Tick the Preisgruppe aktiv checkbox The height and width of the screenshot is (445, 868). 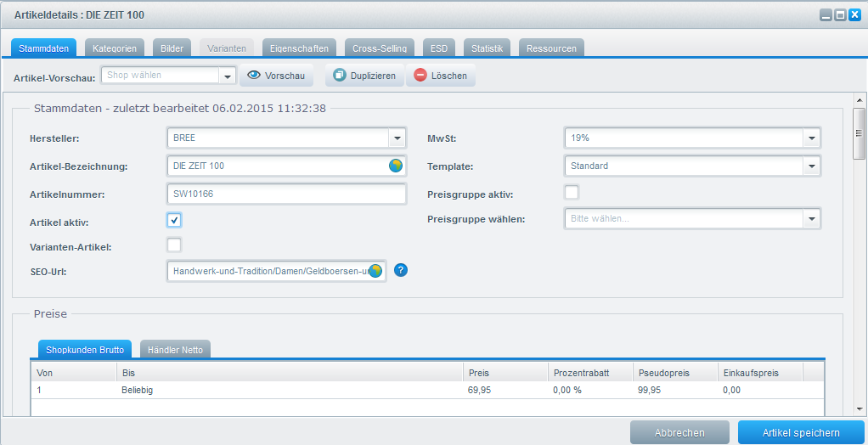click(572, 192)
